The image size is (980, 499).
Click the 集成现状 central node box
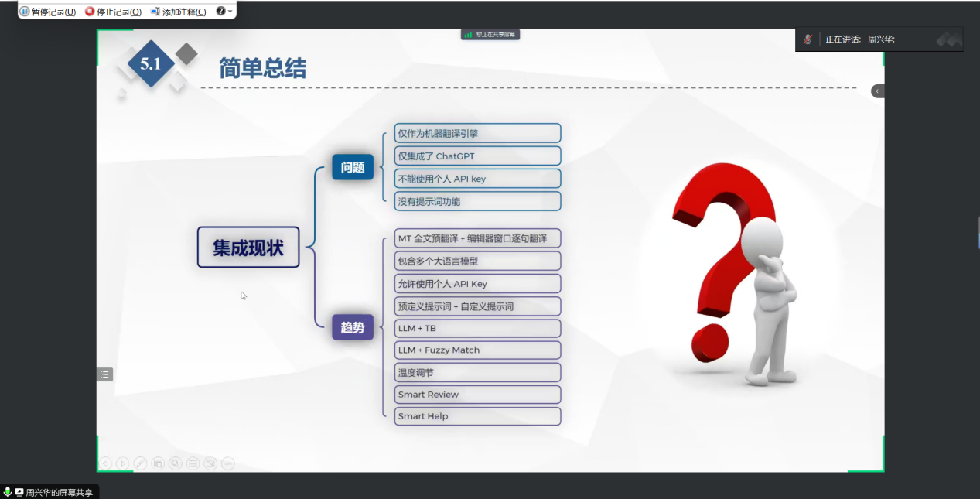(x=248, y=248)
